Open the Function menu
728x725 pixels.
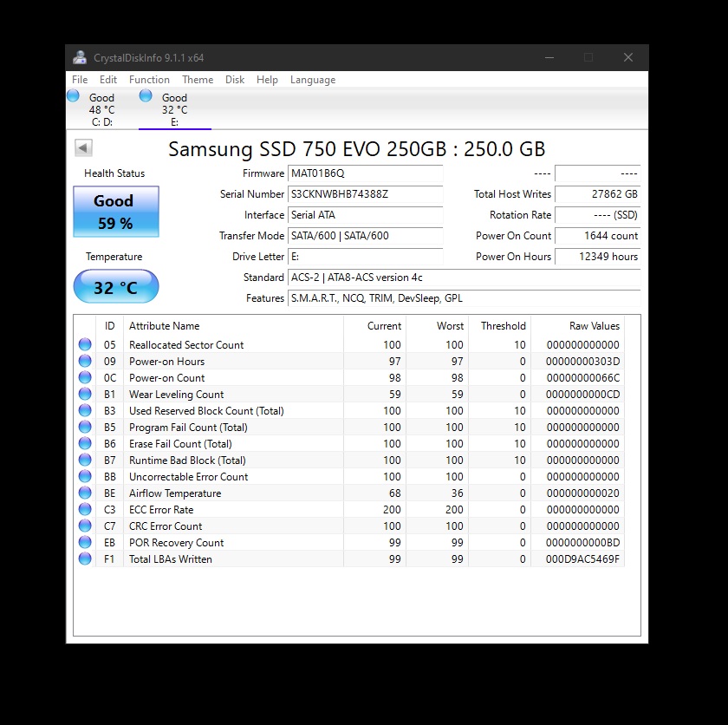149,80
